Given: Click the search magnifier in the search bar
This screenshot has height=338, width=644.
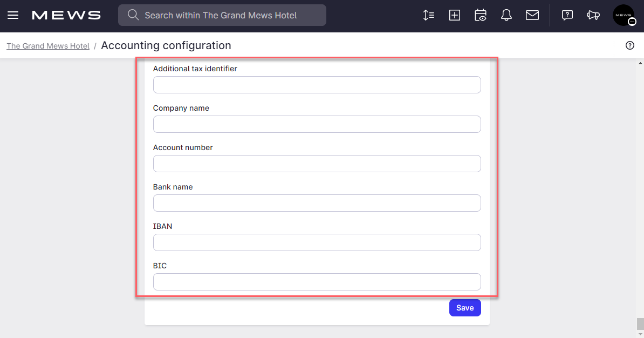Looking at the screenshot, I should (x=133, y=15).
